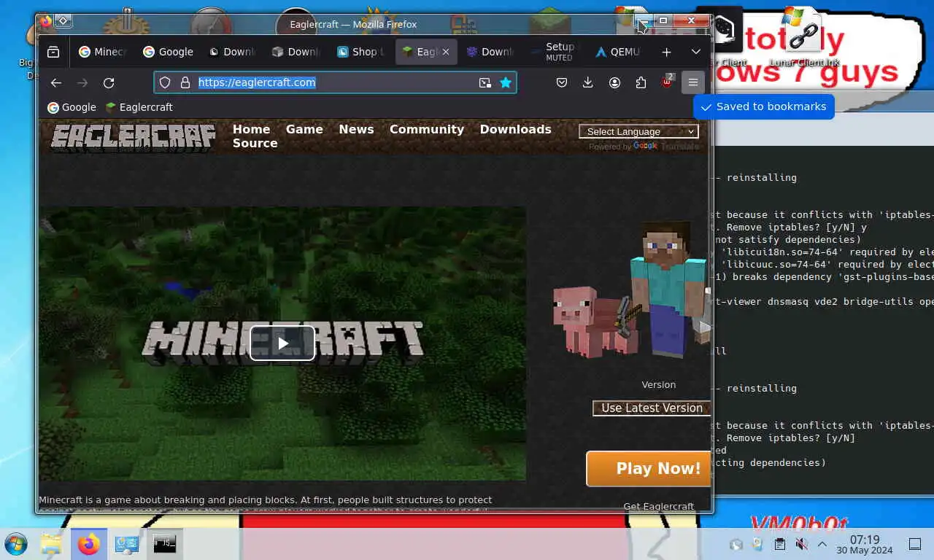This screenshot has width=934, height=560.
Task: Open the Downloads arrow icon in toolbar
Action: pyautogui.click(x=587, y=82)
